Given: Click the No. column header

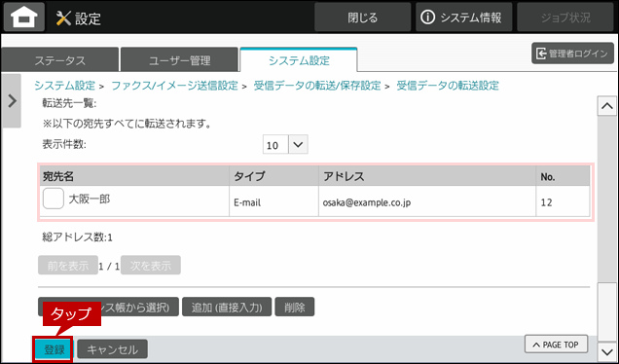Looking at the screenshot, I should tap(563, 176).
